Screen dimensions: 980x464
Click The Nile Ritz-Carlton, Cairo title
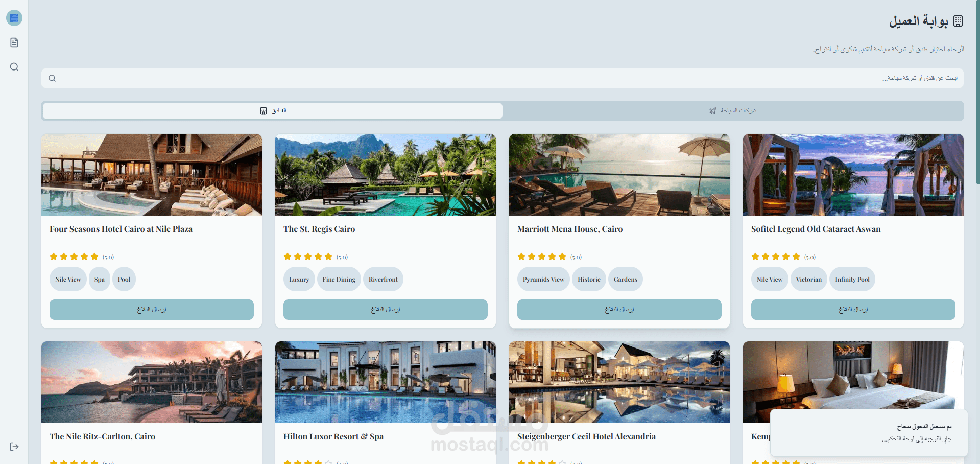pyautogui.click(x=102, y=437)
